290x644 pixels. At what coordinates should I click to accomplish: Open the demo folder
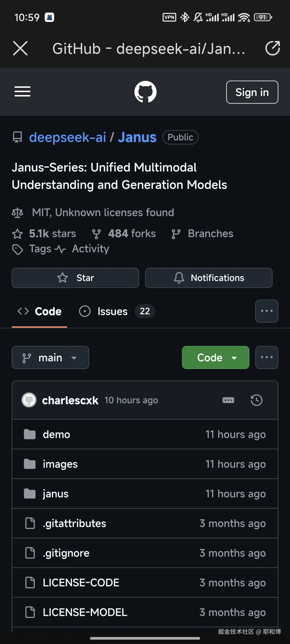[56, 434]
